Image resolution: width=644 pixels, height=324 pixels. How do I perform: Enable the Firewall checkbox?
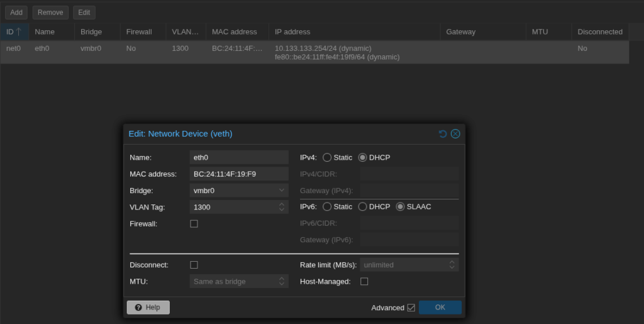(x=194, y=223)
